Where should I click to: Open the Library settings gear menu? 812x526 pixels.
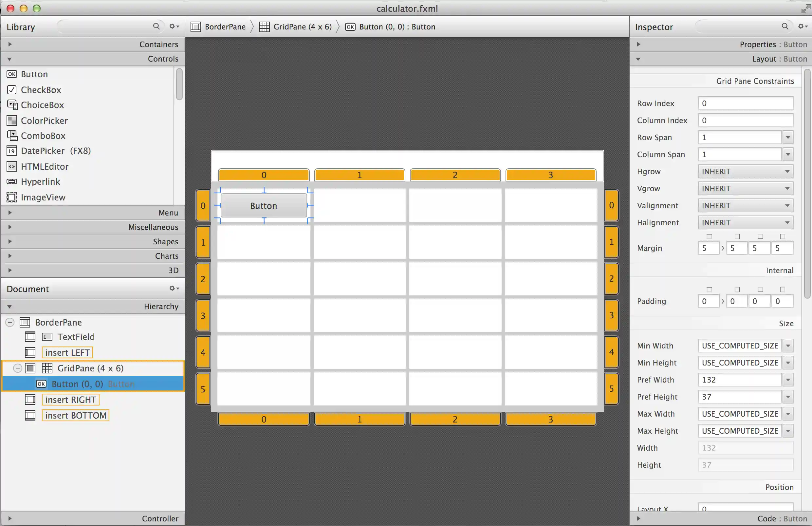coord(174,26)
